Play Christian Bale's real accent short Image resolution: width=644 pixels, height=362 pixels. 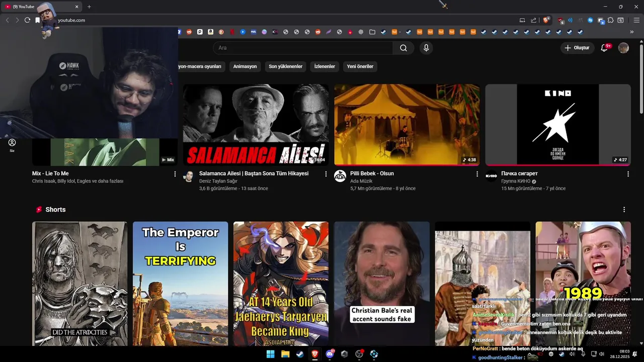coord(382,284)
